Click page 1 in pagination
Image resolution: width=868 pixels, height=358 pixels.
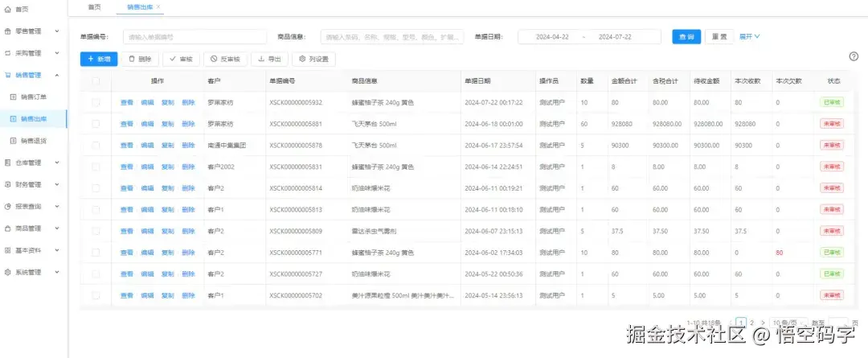click(742, 322)
